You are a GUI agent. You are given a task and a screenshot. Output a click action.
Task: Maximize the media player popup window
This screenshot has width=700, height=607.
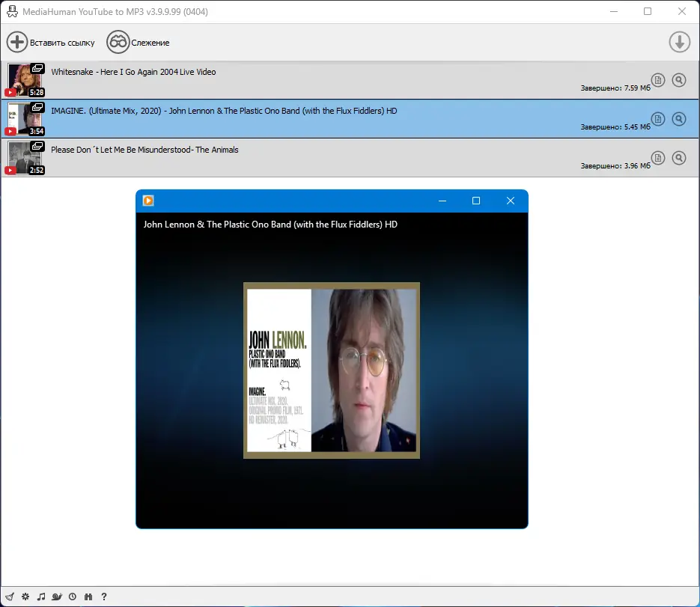(476, 201)
